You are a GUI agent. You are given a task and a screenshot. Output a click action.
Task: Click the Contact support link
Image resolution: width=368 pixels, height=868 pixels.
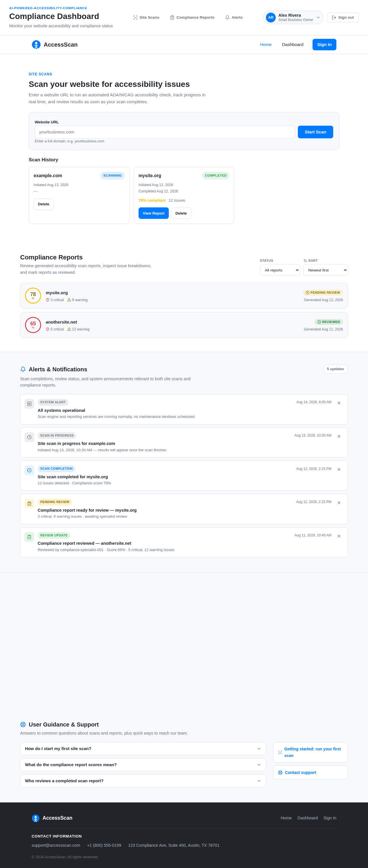(x=310, y=773)
